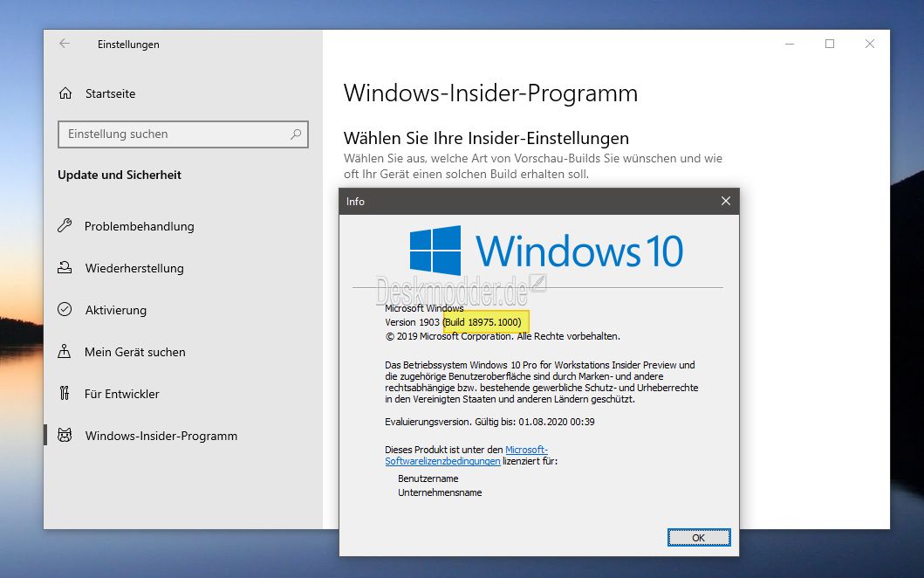Open Wiederherstellung settings page
Viewport: 924px width, 578px height.
tap(183, 268)
